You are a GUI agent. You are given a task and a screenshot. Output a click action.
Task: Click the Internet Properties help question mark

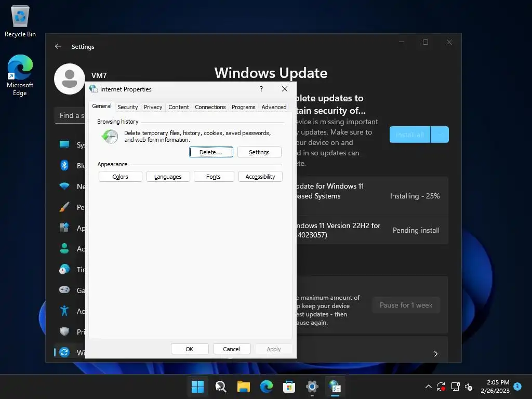(261, 89)
